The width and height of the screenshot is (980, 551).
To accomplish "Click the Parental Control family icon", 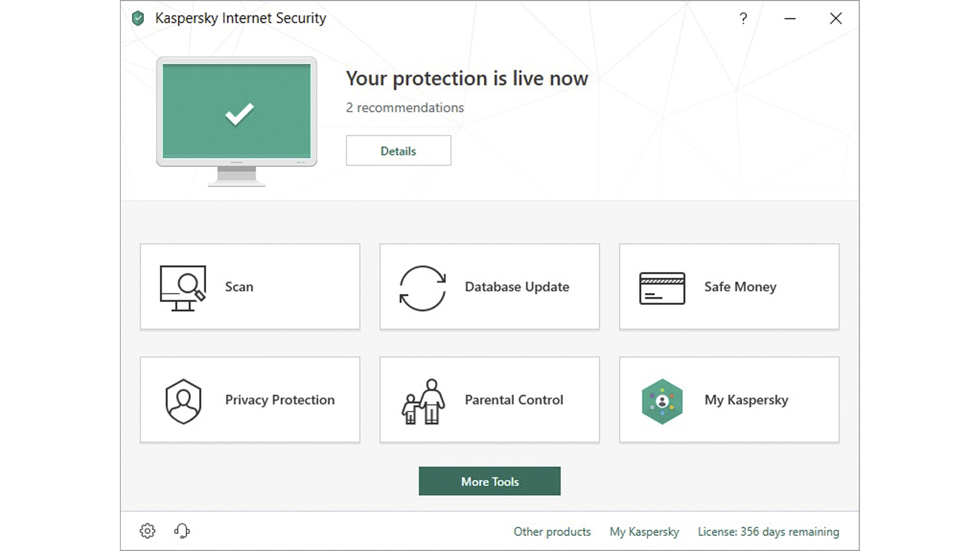I will point(423,402).
